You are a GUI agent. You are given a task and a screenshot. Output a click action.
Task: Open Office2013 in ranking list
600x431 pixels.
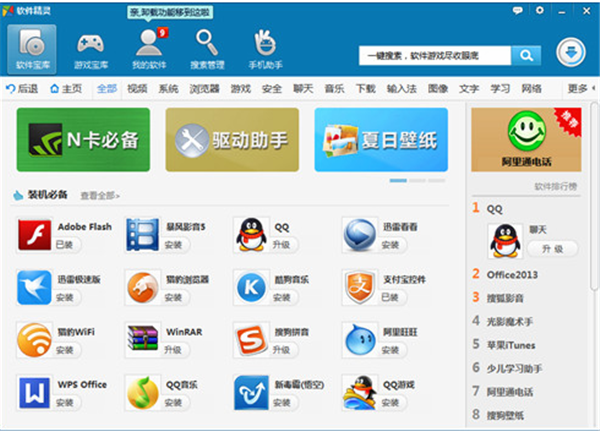(512, 274)
